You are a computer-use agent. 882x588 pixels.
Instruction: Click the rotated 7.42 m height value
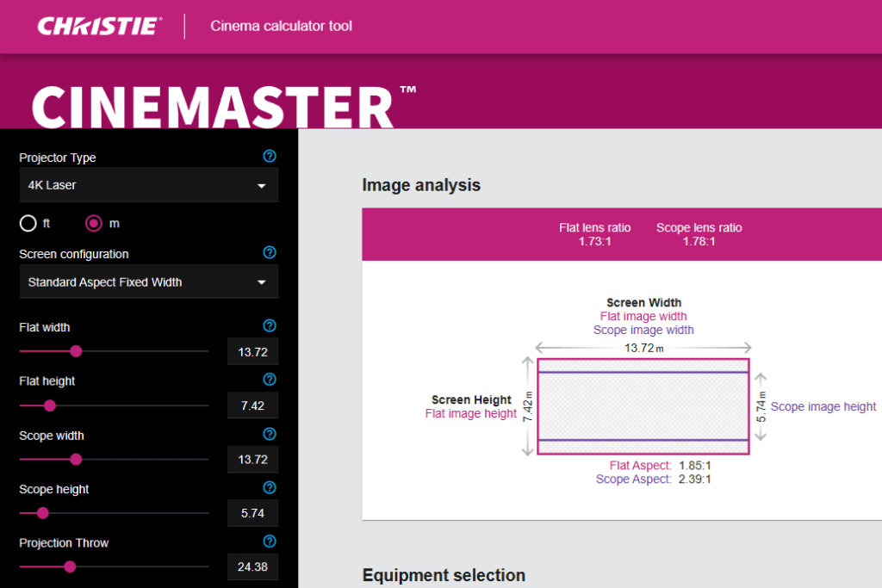tap(528, 407)
